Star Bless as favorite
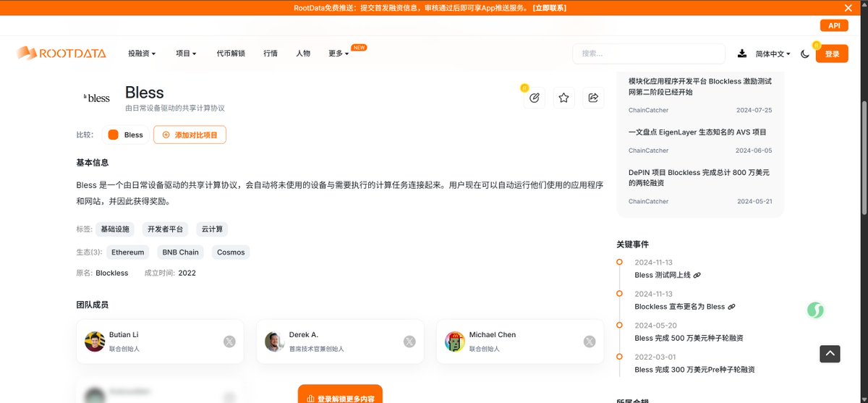 tap(564, 98)
